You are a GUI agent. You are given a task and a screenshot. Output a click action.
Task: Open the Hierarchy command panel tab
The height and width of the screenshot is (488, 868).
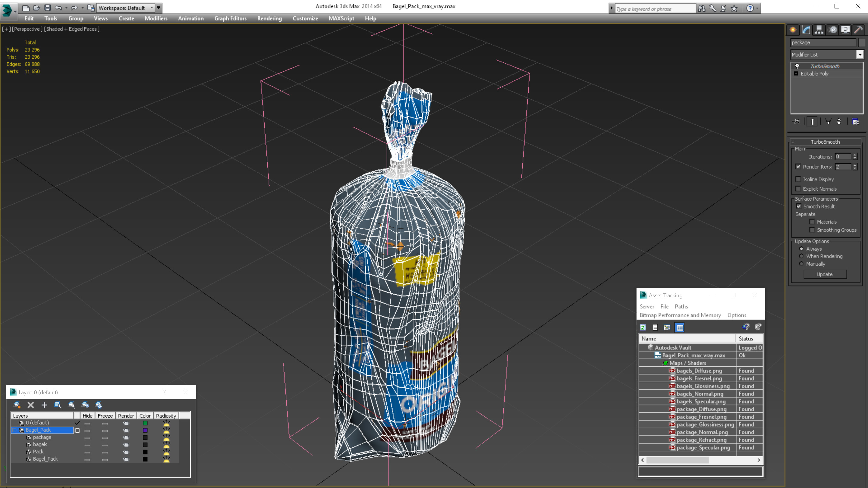(819, 30)
